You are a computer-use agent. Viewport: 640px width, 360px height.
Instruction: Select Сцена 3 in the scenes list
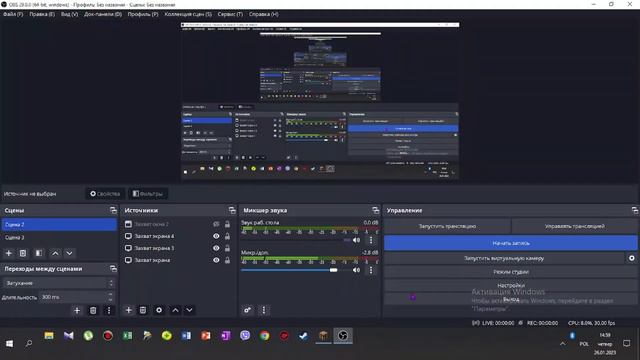59,238
